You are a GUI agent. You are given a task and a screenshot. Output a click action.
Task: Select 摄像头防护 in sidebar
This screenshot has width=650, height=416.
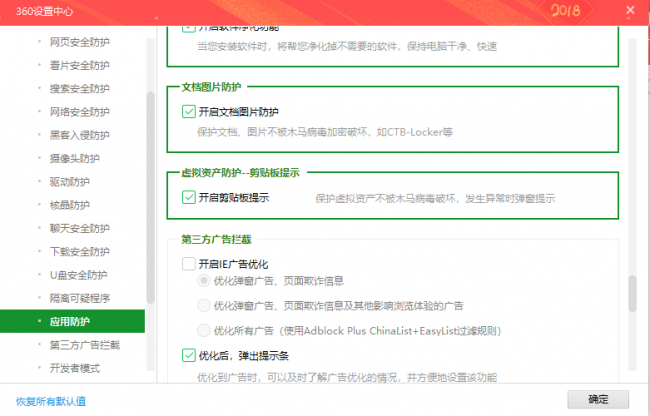click(75, 158)
